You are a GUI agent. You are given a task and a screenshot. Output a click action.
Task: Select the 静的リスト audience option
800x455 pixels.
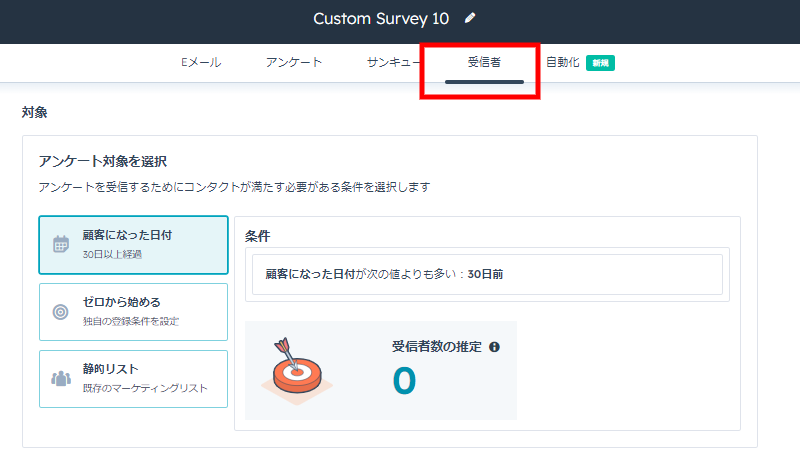pyautogui.click(x=133, y=378)
